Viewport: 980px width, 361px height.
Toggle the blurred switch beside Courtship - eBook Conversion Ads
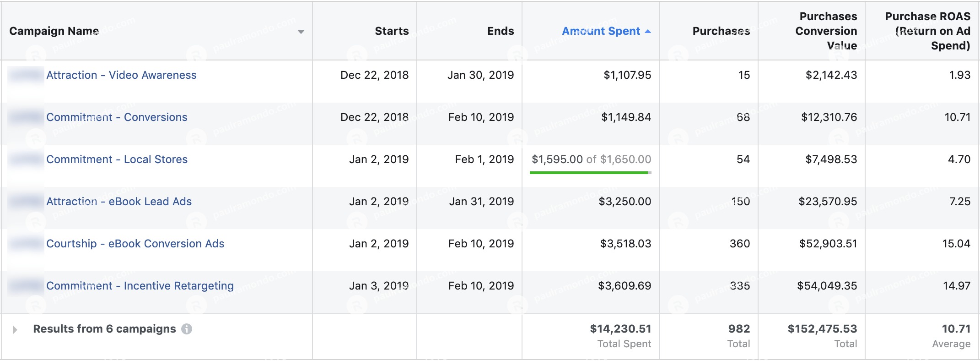[x=26, y=244]
